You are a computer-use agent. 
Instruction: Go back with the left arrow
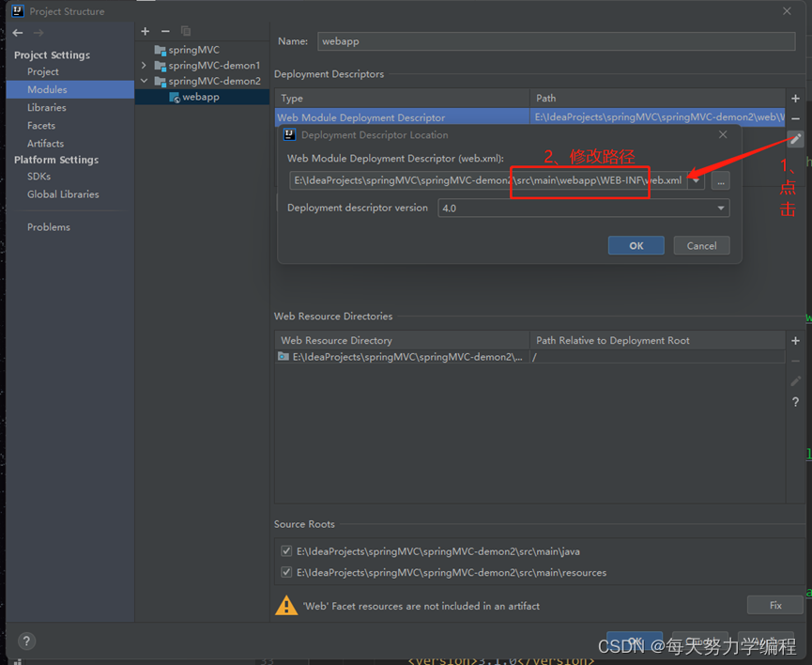[18, 33]
